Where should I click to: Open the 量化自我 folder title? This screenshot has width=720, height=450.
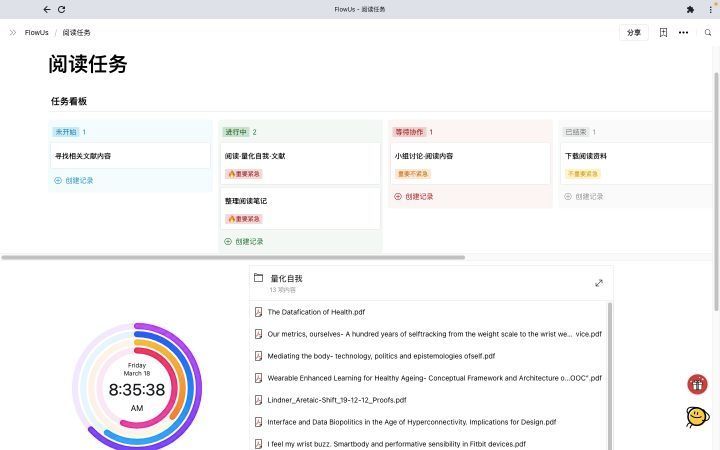point(287,278)
